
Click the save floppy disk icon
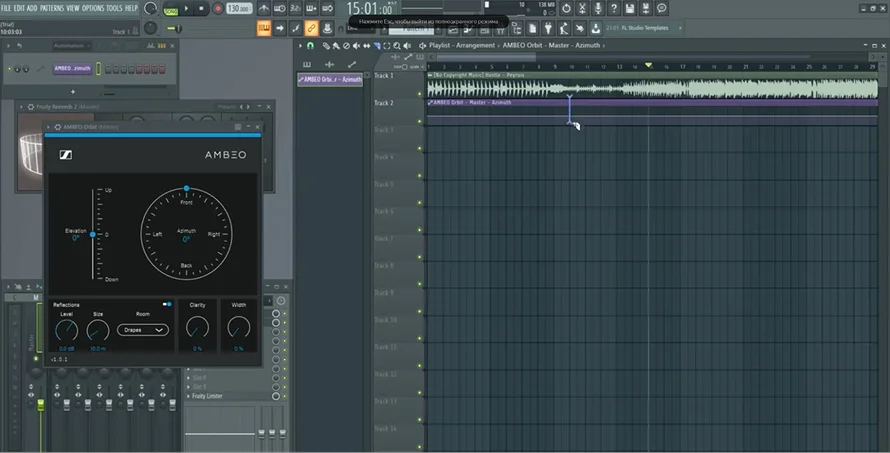pos(629,8)
